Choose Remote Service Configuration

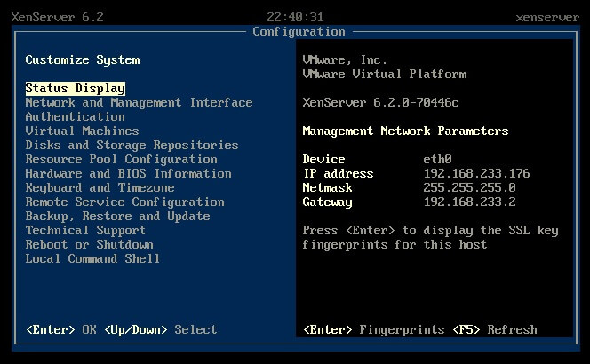(x=125, y=202)
